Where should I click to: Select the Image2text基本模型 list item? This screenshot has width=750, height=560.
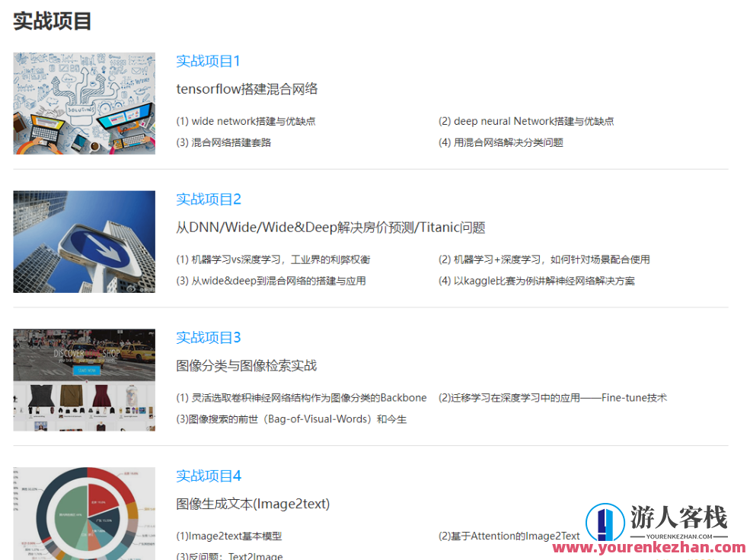(x=228, y=536)
